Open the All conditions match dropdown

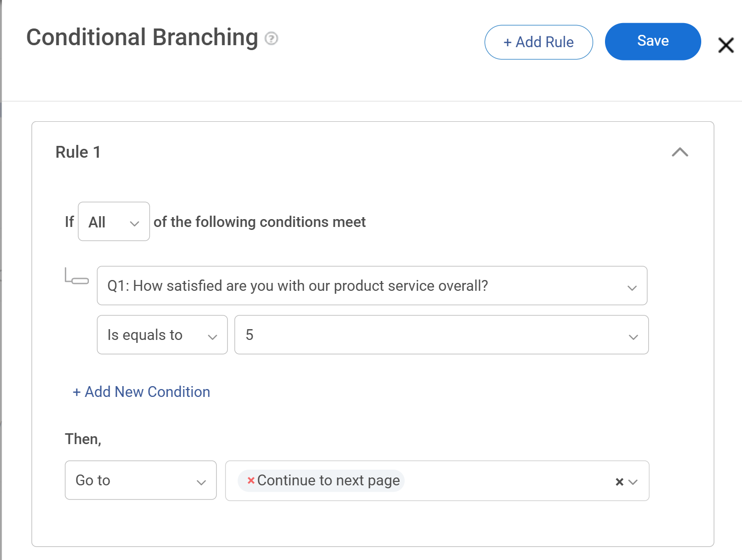pos(113,222)
